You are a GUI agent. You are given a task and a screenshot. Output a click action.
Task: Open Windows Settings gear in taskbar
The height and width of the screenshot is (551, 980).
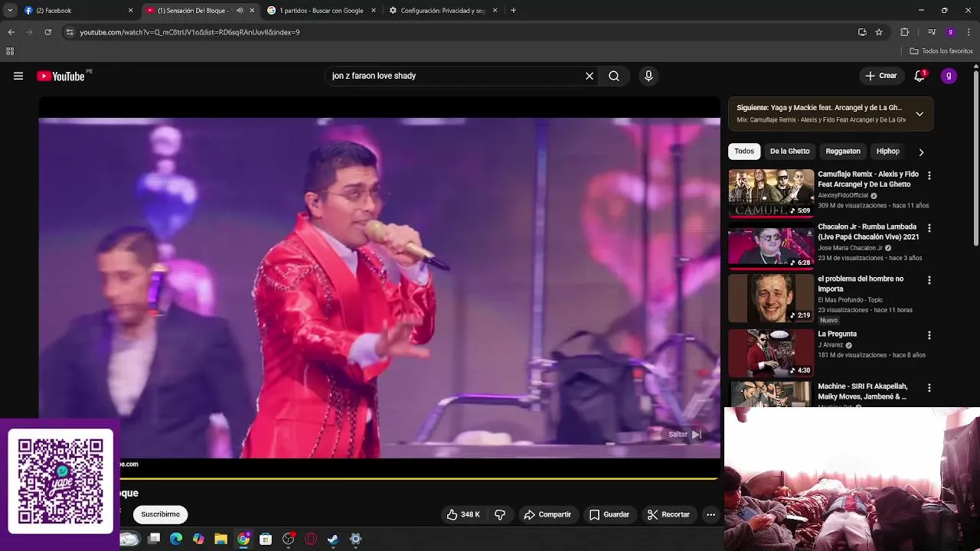(x=355, y=539)
